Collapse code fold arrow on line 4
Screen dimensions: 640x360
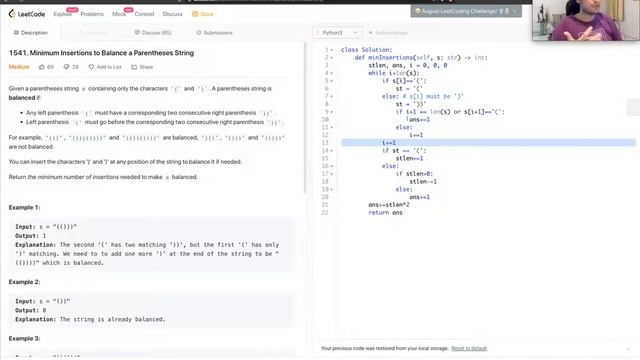(332, 73)
